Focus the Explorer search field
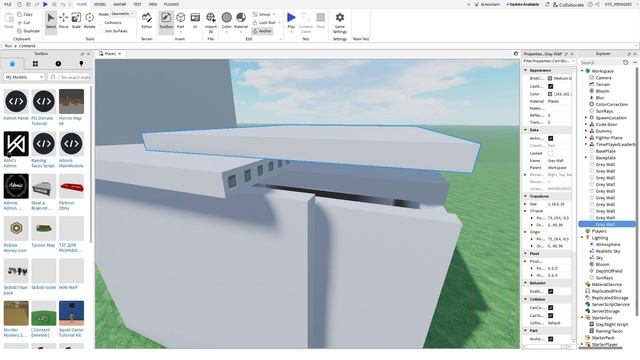The width and height of the screenshot is (640, 360). (x=600, y=62)
